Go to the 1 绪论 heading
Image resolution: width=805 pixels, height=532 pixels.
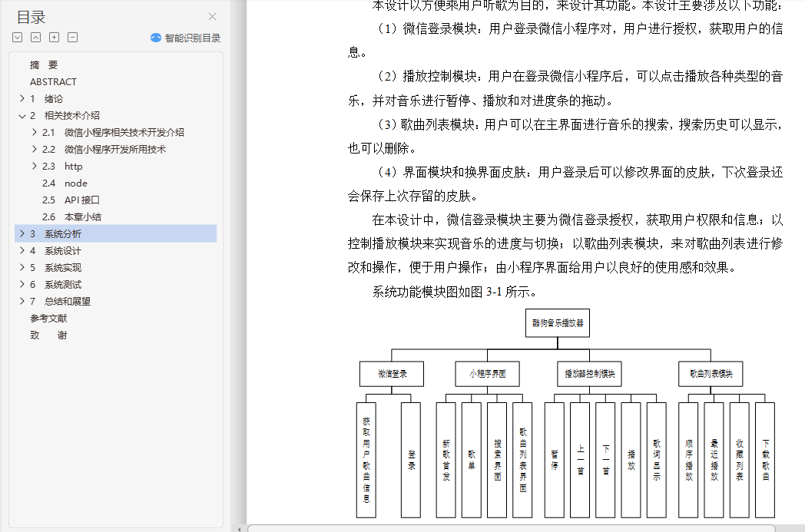(46, 98)
